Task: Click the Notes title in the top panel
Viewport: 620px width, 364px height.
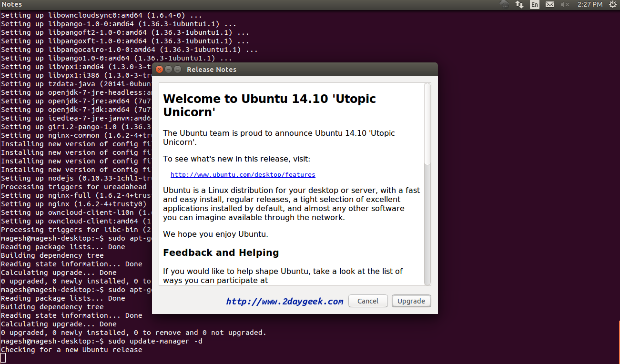Action: pyautogui.click(x=12, y=4)
